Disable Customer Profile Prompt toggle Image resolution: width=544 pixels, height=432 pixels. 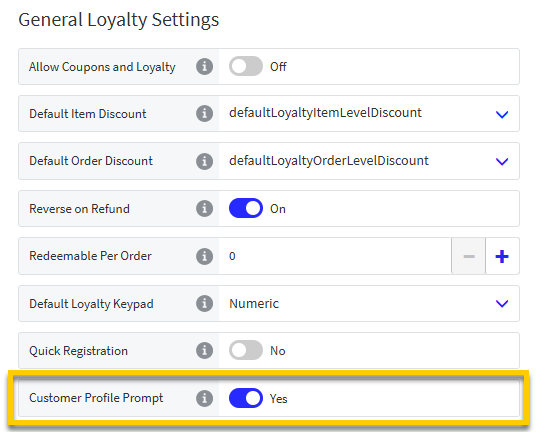point(246,398)
